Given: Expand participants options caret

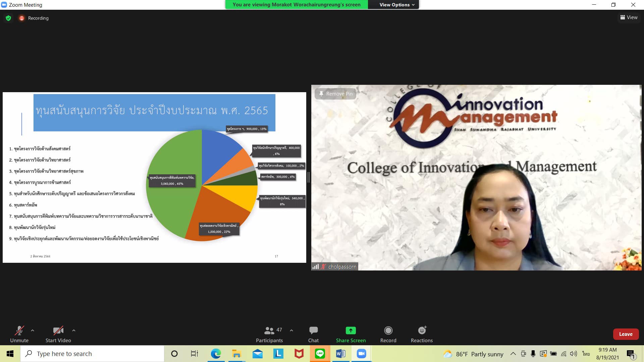Looking at the screenshot, I should click(x=291, y=330).
